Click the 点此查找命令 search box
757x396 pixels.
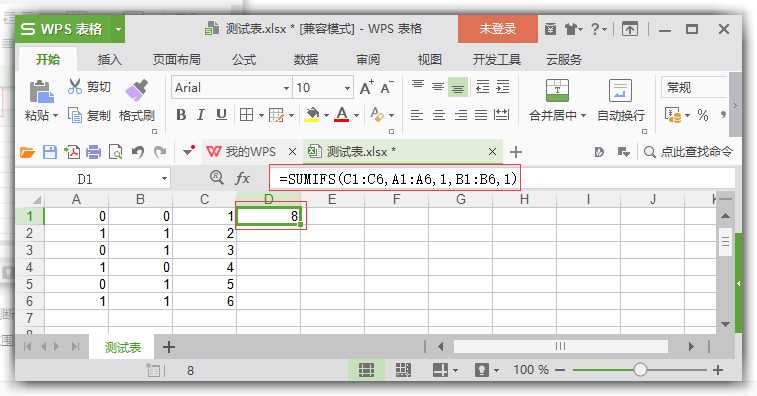688,152
